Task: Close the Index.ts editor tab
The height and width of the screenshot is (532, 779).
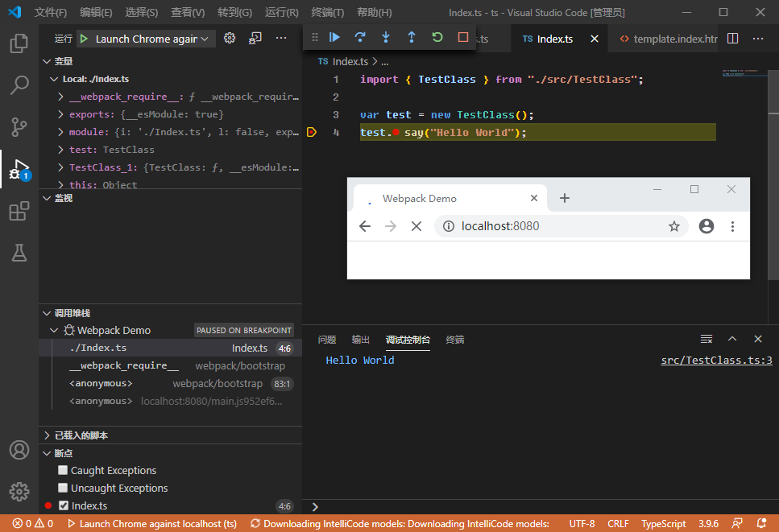Action: (x=595, y=39)
